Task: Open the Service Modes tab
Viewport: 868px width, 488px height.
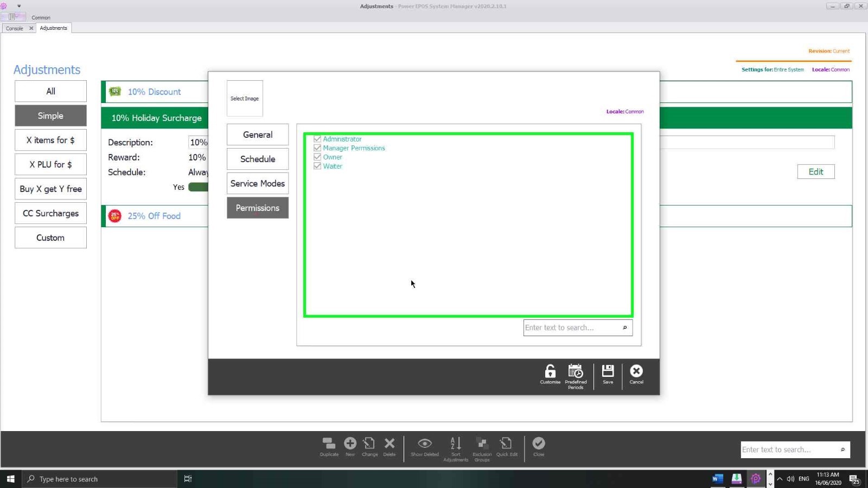Action: 258,183
